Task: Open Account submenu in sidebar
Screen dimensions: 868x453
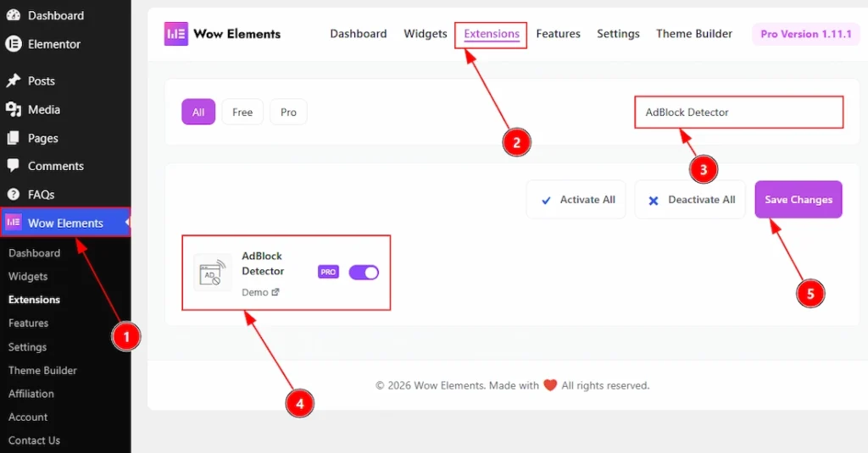Action: click(28, 417)
